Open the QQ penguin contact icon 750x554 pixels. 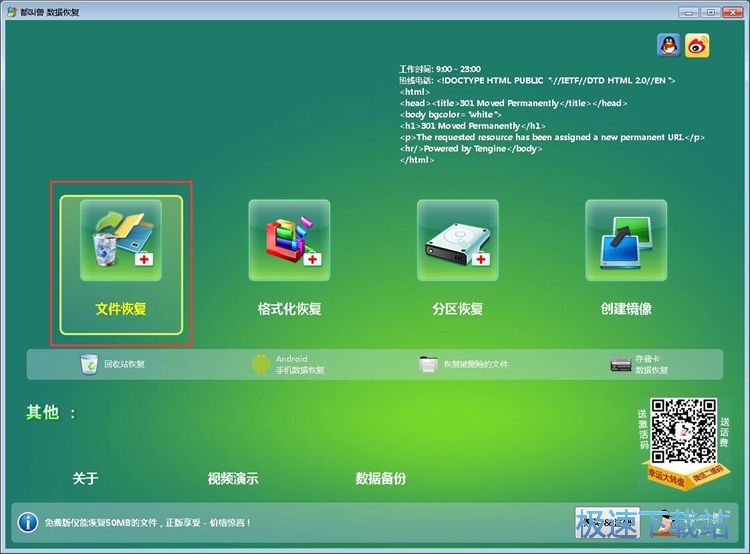tap(669, 46)
